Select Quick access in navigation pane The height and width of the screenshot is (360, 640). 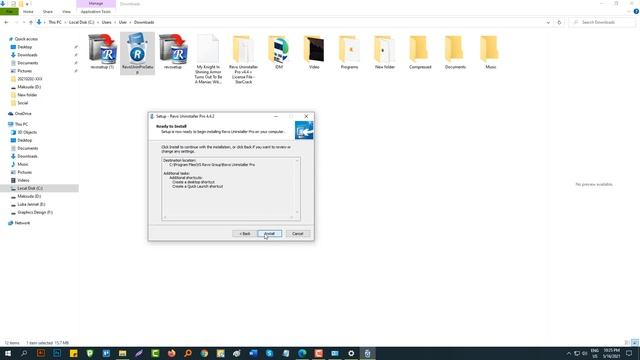point(26,39)
